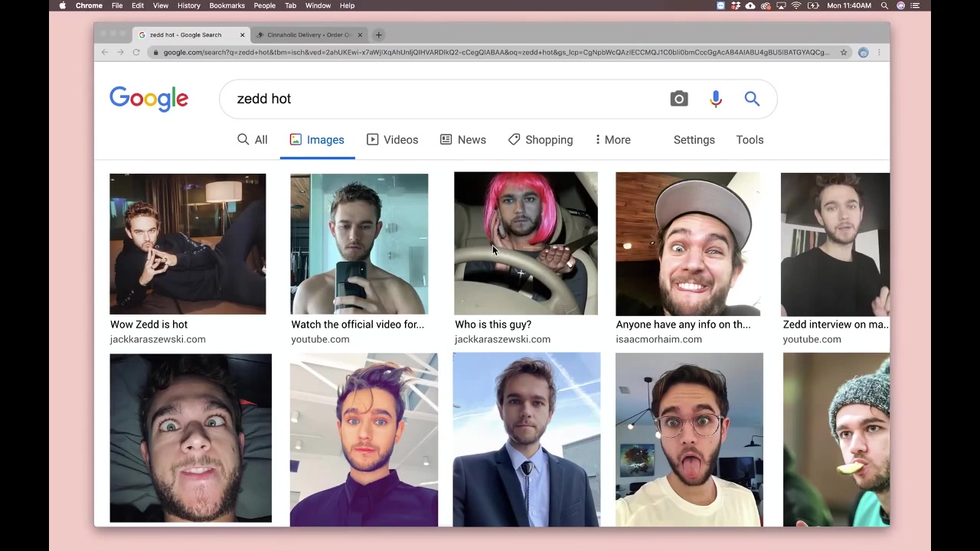980x551 pixels.
Task: Open the pink wig driver thumbnail
Action: click(x=526, y=243)
